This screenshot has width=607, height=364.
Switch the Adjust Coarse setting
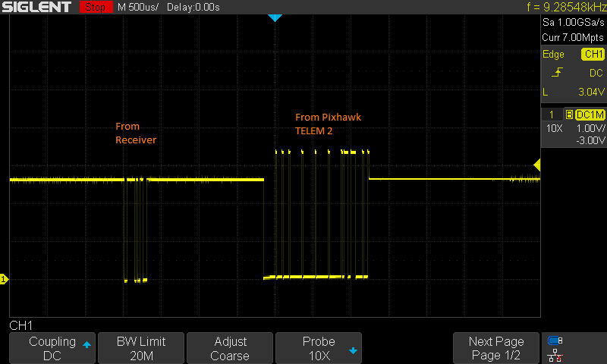click(x=230, y=348)
